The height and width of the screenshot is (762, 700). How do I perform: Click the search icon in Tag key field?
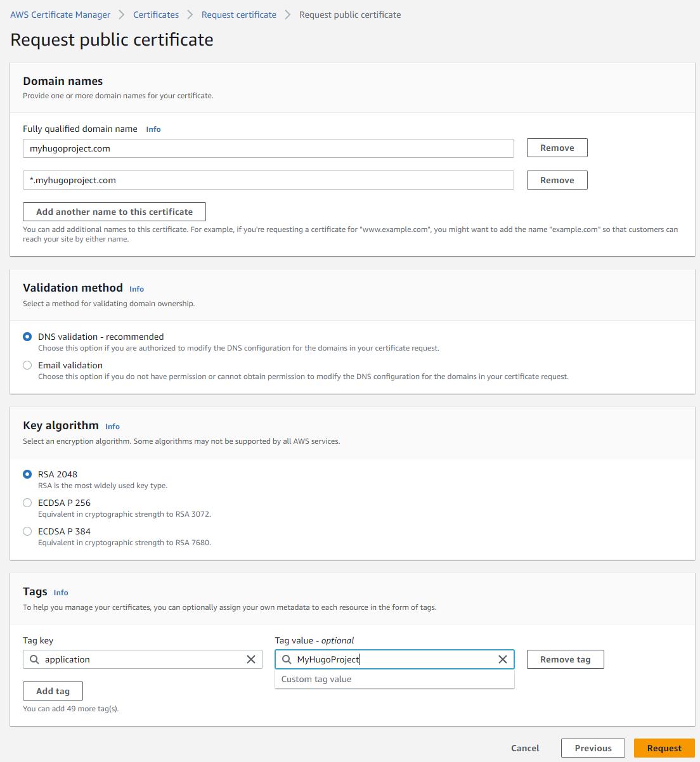pyautogui.click(x=34, y=659)
